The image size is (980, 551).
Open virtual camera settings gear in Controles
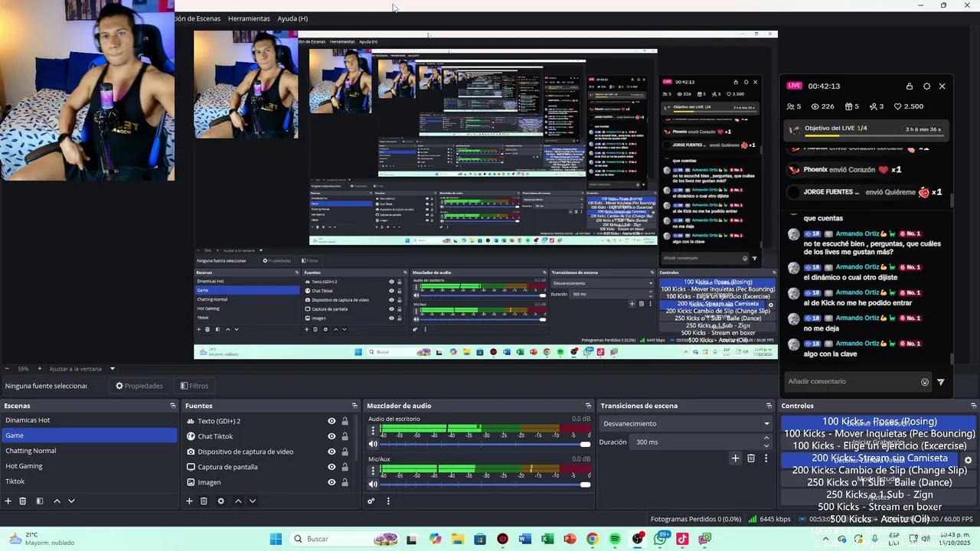tap(968, 461)
